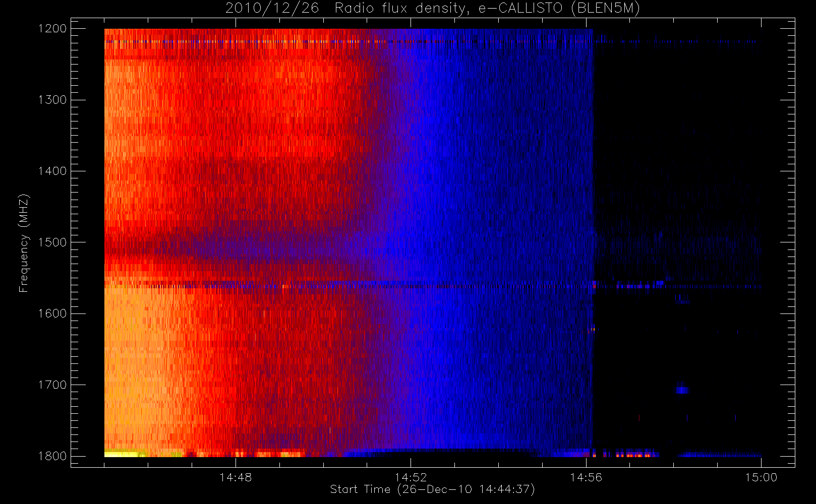The image size is (816, 504).
Task: Select the 1500 frequency tick label
Action: click(x=52, y=242)
